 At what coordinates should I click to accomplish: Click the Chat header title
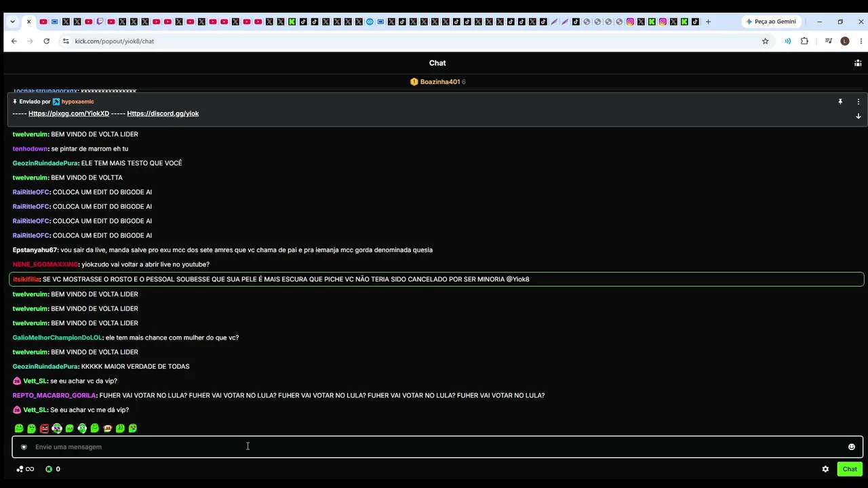(437, 63)
